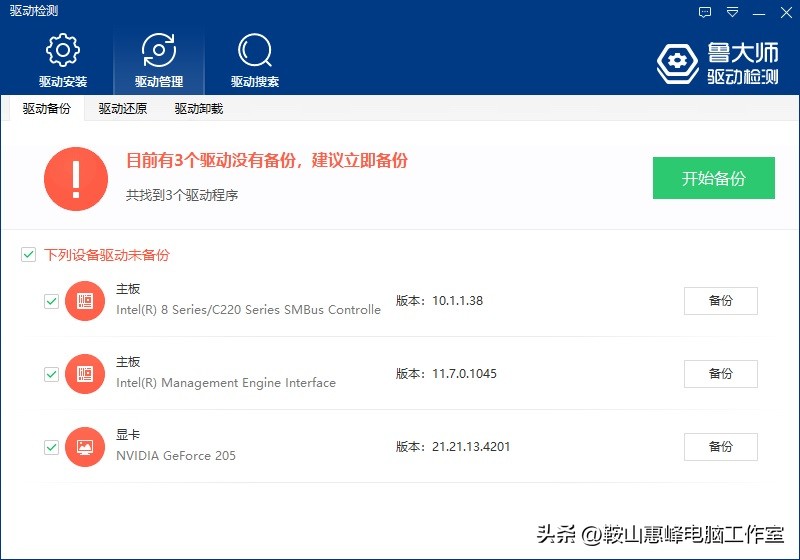Click the red exclamation warning icon

(76, 179)
